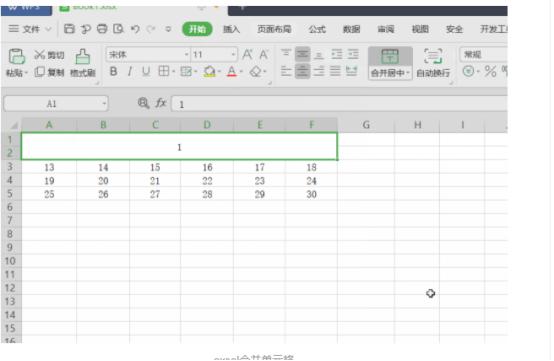Viewport: 554px width, 361px height.
Task: Click the cell containing 18
Action: coord(311,167)
